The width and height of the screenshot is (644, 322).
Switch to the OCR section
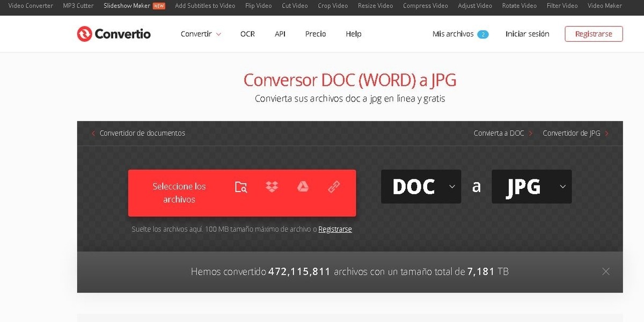[247, 33]
